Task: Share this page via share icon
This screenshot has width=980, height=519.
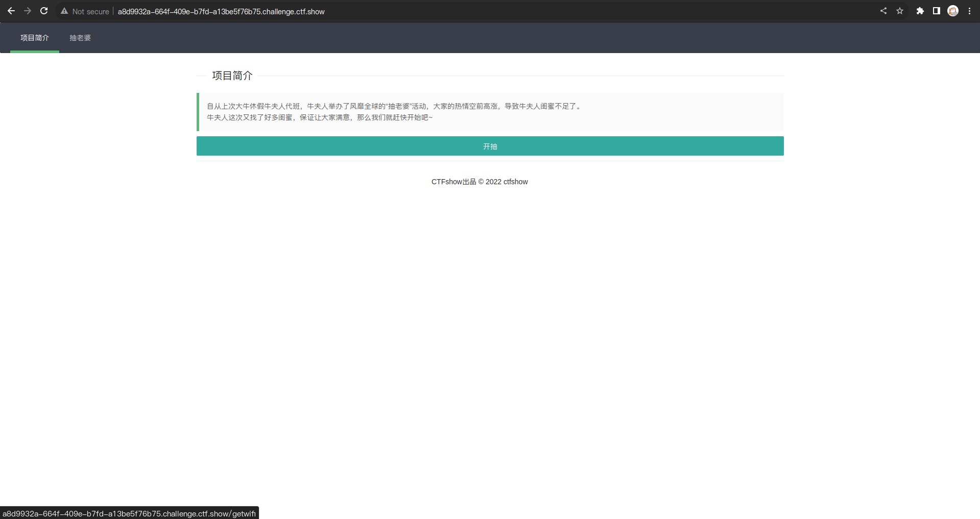Action: (x=883, y=11)
